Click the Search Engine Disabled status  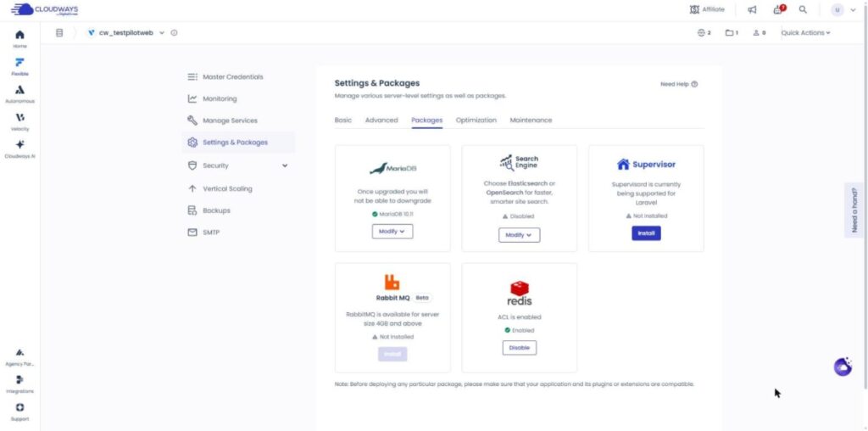coord(522,216)
